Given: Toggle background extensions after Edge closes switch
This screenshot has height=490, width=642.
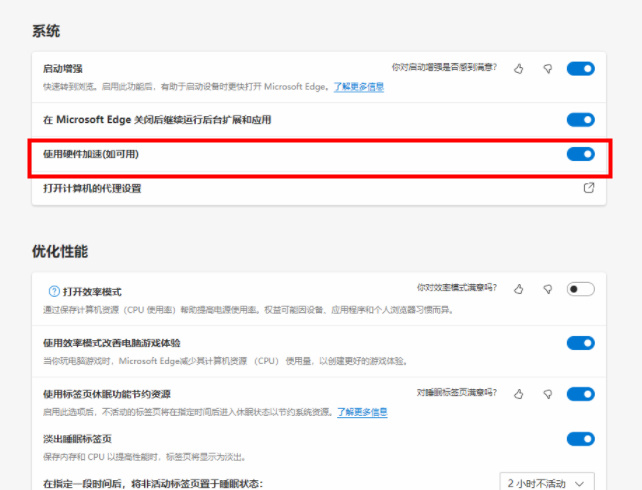Looking at the screenshot, I should pyautogui.click(x=581, y=120).
